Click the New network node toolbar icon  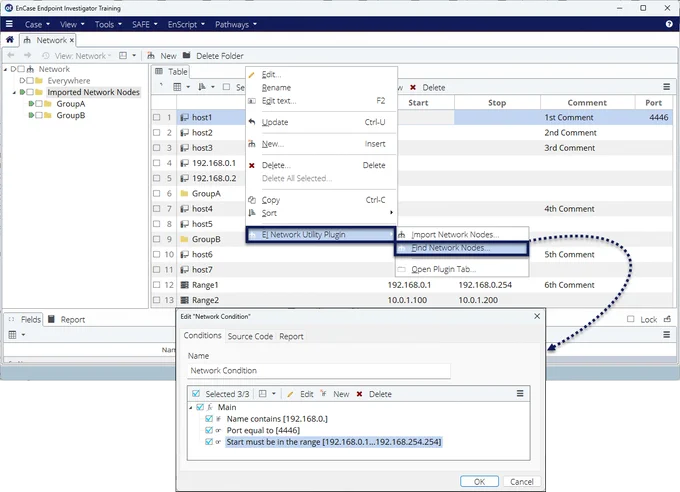(151, 56)
